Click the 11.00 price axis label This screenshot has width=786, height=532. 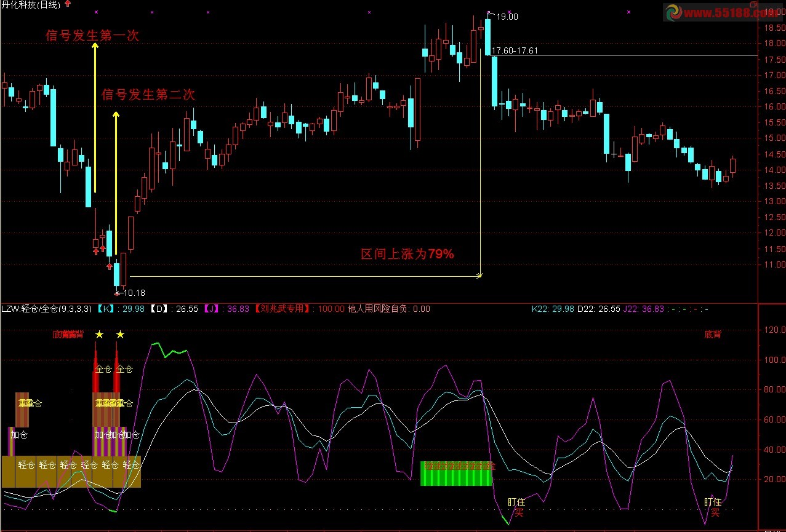774,264
